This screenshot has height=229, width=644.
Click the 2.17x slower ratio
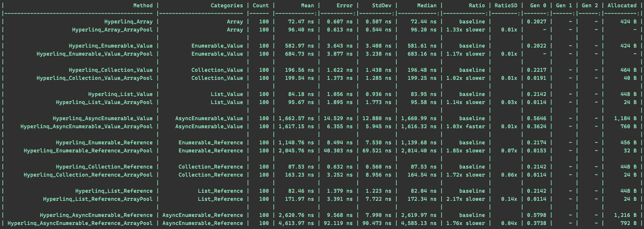(x=466, y=199)
